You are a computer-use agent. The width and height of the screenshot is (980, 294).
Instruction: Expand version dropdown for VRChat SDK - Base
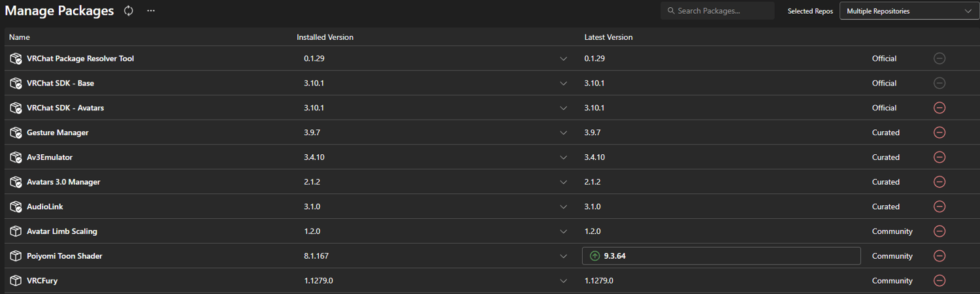(563, 84)
